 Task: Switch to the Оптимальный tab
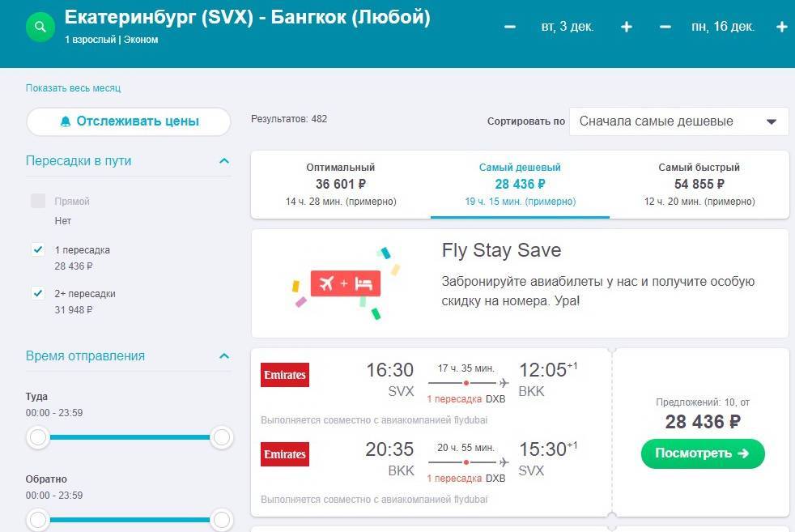(x=341, y=184)
